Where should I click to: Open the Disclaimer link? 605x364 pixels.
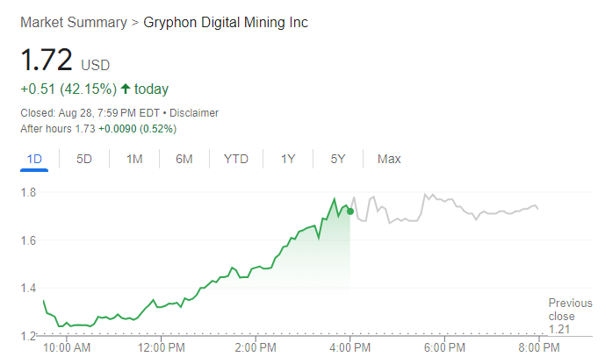tap(193, 113)
